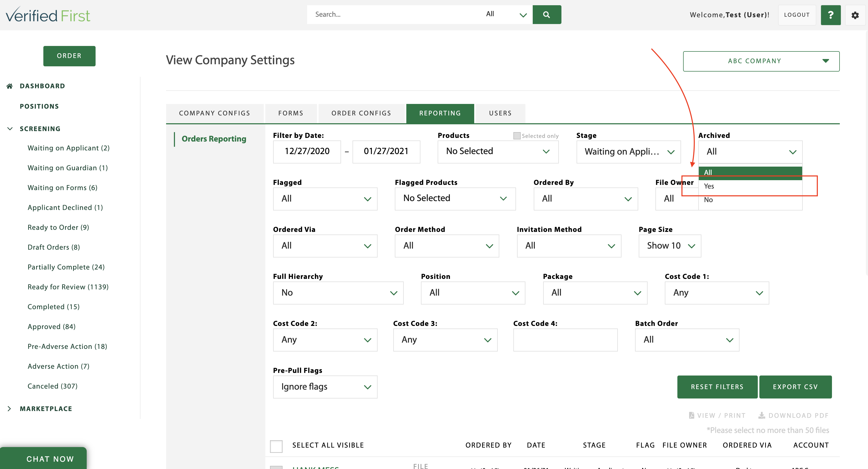Open the Cost Code 3 dropdown
Viewport: 868px width, 469px height.
(445, 340)
